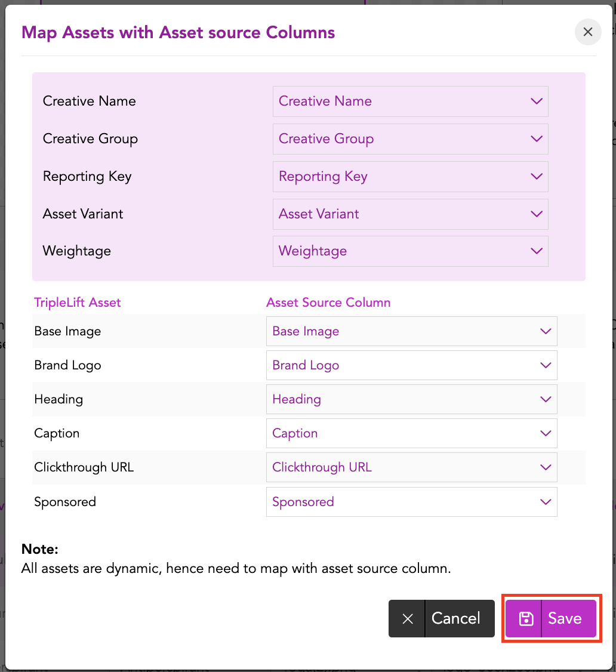Open the Reporting Key dropdown
The image size is (616, 672).
[410, 177]
